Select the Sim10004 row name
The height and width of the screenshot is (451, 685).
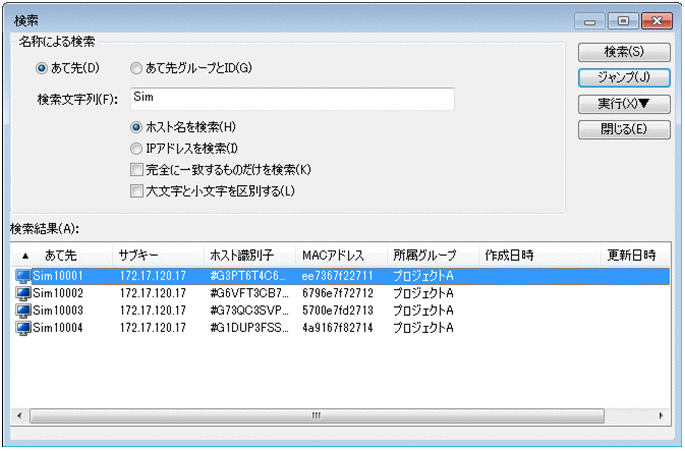(58, 328)
